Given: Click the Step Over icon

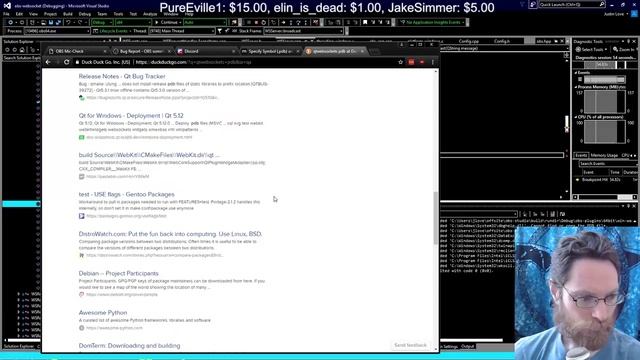Looking at the screenshot, I should [298, 22].
